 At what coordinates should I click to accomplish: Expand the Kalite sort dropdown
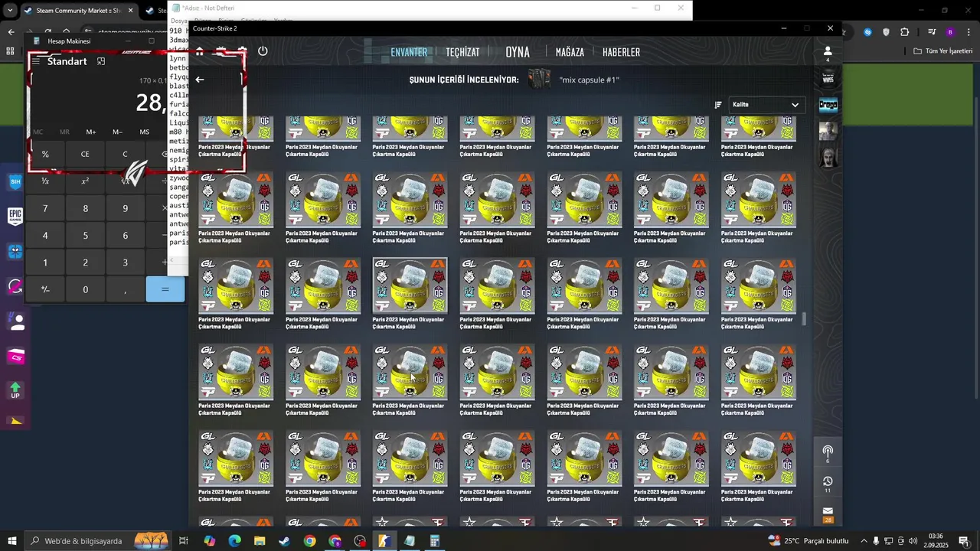pyautogui.click(x=766, y=105)
